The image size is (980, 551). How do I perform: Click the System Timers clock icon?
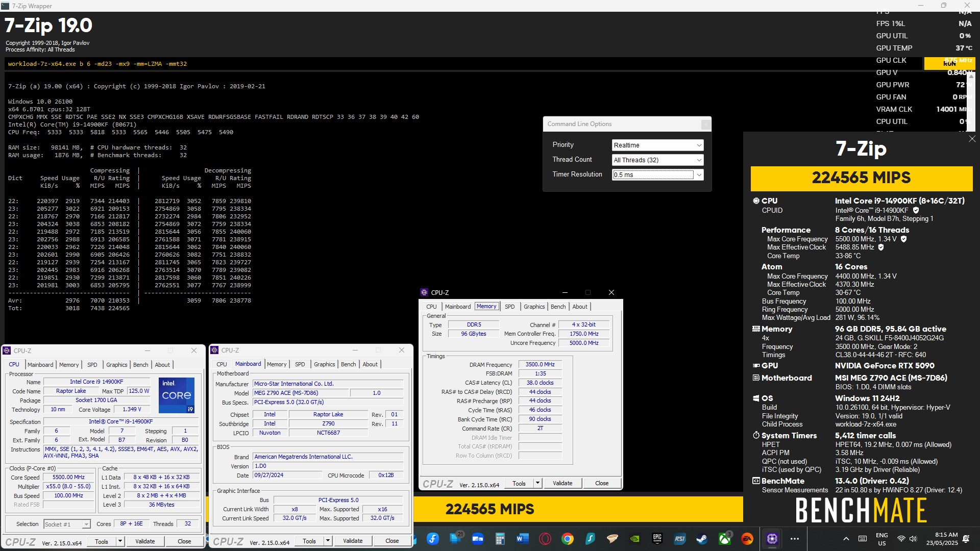(756, 435)
